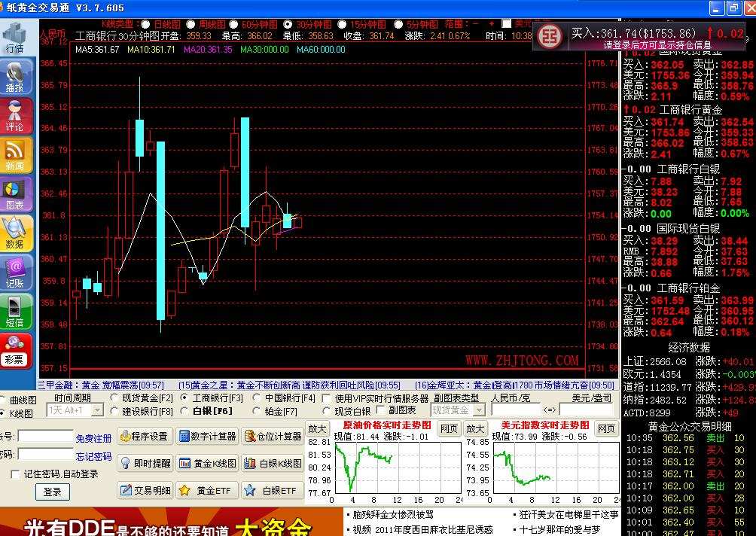Viewport: 756px width, 536px height.
Task: Open the video link 2011年度西田麻衣比基尼诱惑
Action: pyautogui.click(x=423, y=529)
